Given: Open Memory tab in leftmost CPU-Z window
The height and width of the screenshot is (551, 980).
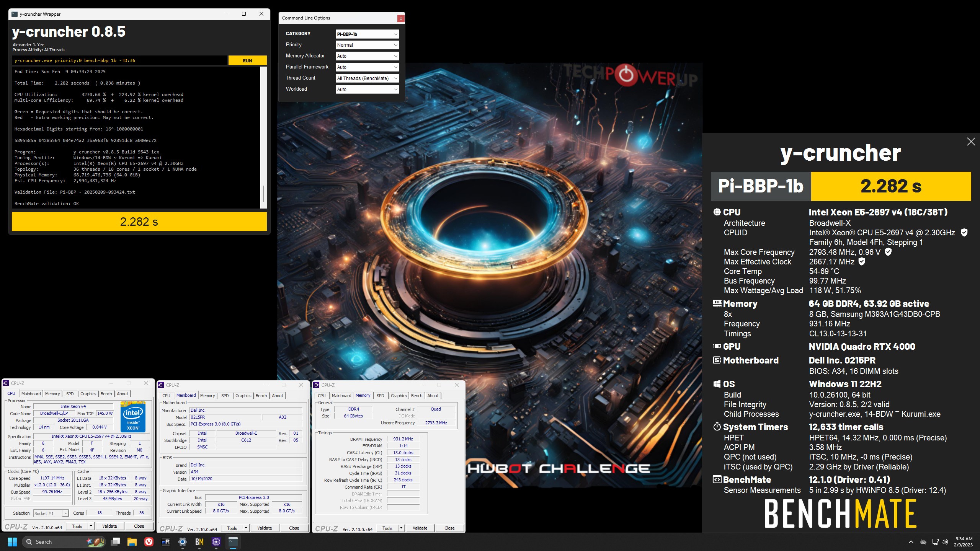Looking at the screenshot, I should [52, 394].
